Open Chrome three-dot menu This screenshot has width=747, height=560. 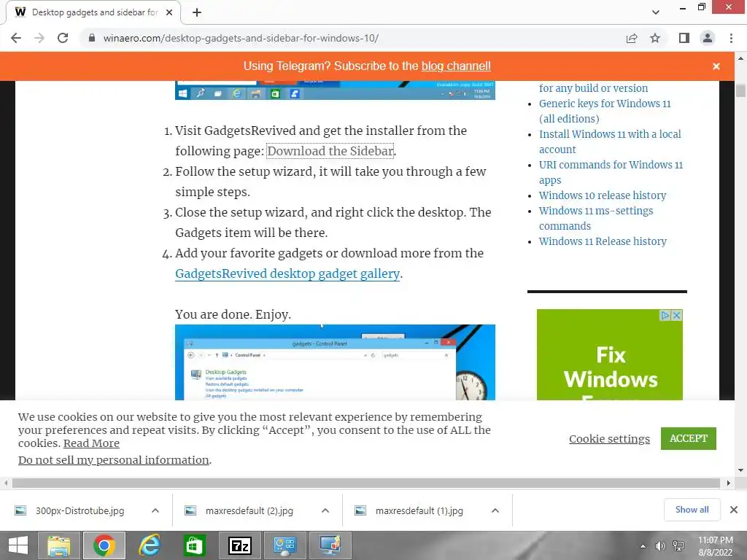point(731,38)
